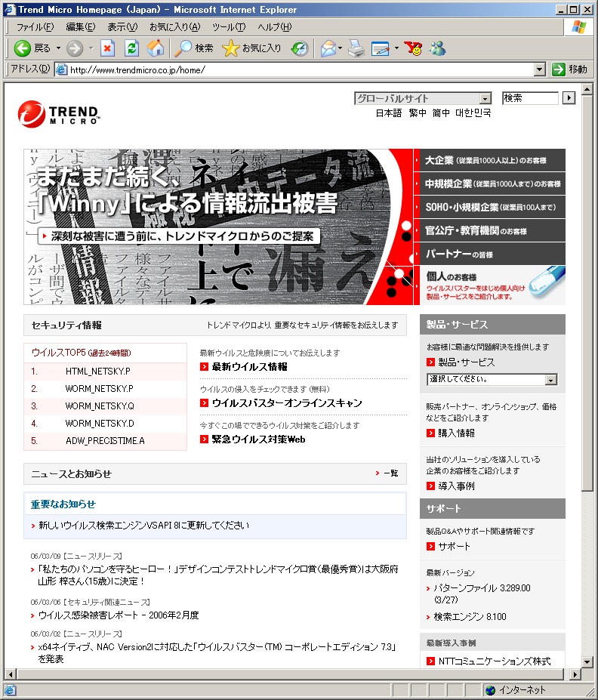The width and height of the screenshot is (598, 700).
Task: Open ADW_PRECISTIME.A virus entry
Action: (105, 441)
